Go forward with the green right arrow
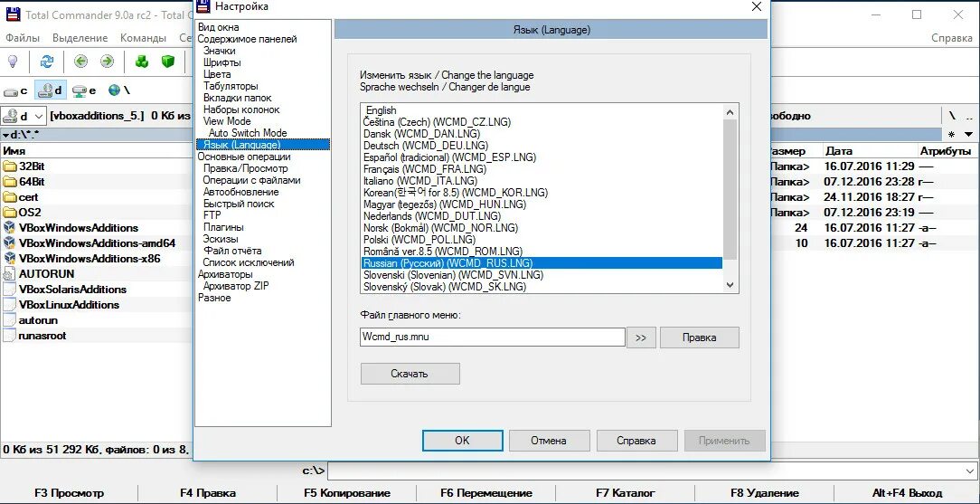The width and height of the screenshot is (980, 504). coord(107,62)
